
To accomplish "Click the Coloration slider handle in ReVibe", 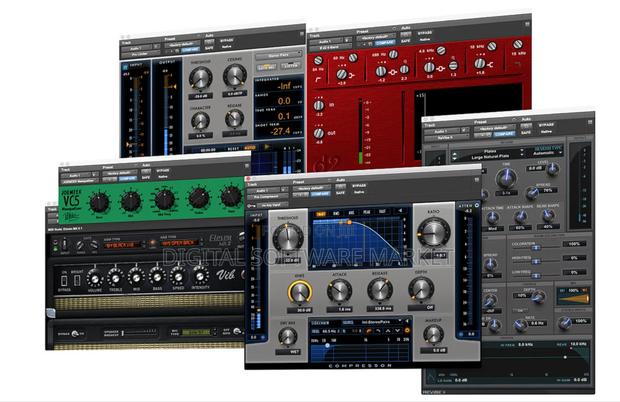I will (536, 248).
